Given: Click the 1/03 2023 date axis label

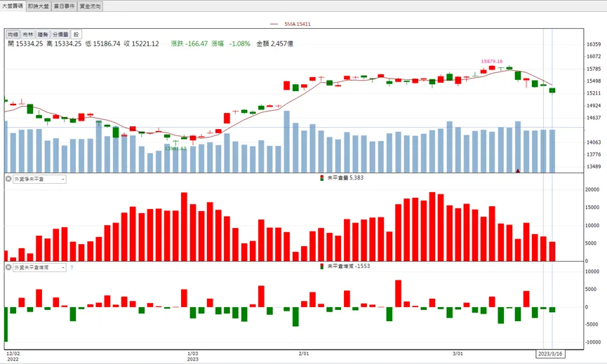Looking at the screenshot, I should click(193, 356).
